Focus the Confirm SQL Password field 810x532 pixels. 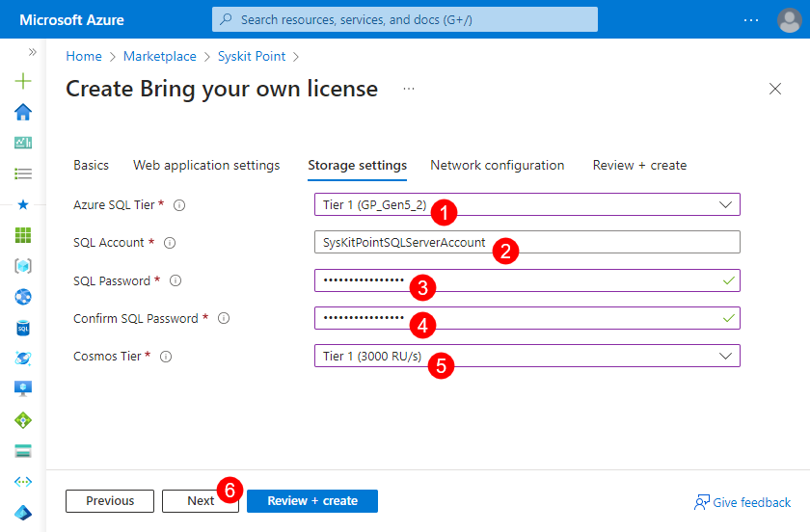pyautogui.click(x=526, y=318)
